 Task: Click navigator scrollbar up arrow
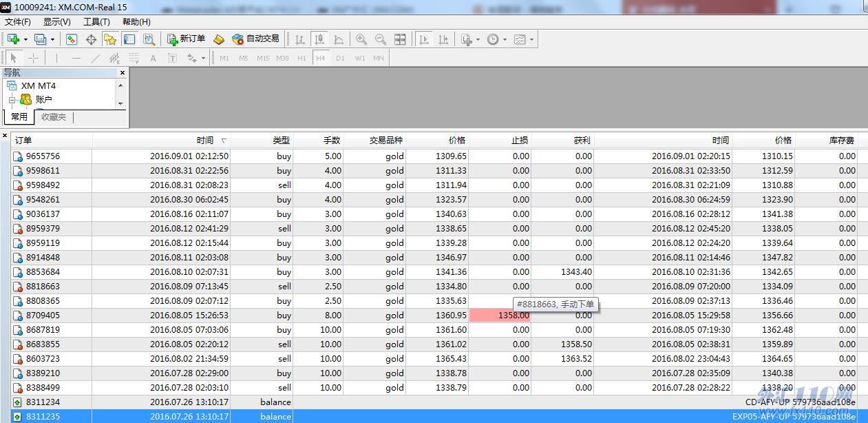[x=120, y=85]
